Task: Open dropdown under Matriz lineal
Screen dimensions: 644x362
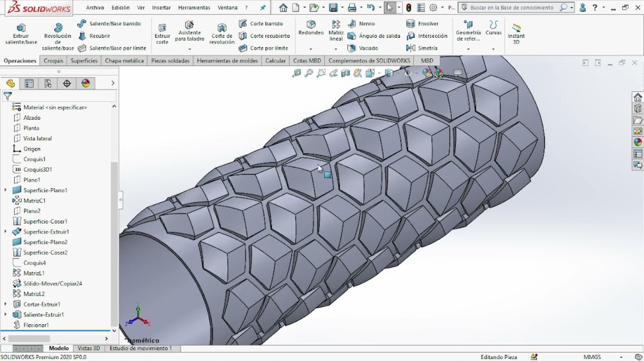Action: pyautogui.click(x=336, y=49)
